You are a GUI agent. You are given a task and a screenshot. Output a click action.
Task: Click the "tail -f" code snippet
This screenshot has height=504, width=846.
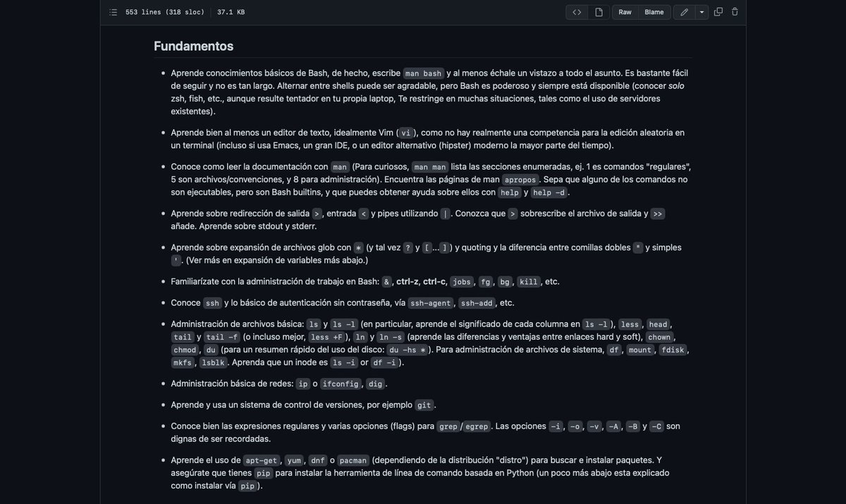pyautogui.click(x=221, y=337)
